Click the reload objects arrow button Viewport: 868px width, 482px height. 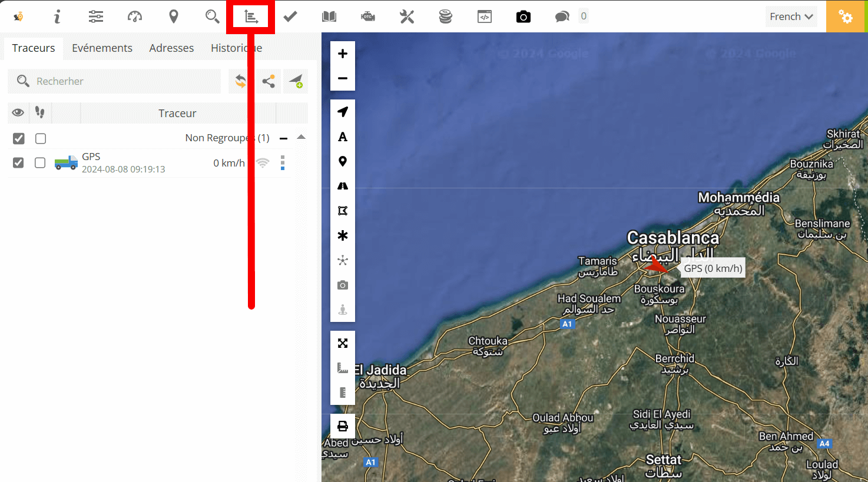(241, 81)
